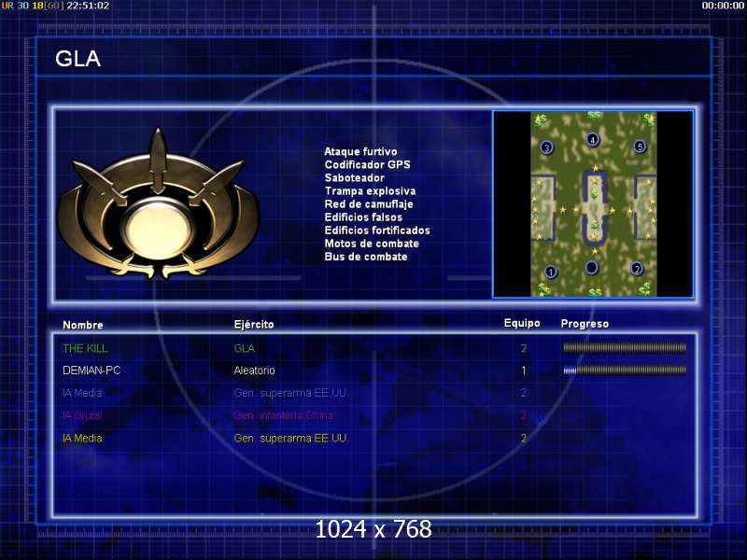
Task: Select start position 3 on the minimap
Action: [x=547, y=147]
